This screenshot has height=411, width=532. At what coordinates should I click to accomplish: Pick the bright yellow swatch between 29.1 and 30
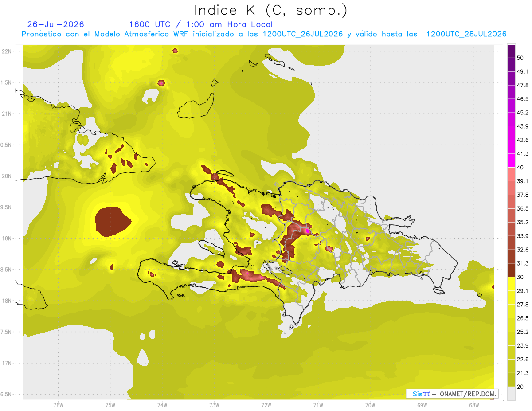coord(511,284)
